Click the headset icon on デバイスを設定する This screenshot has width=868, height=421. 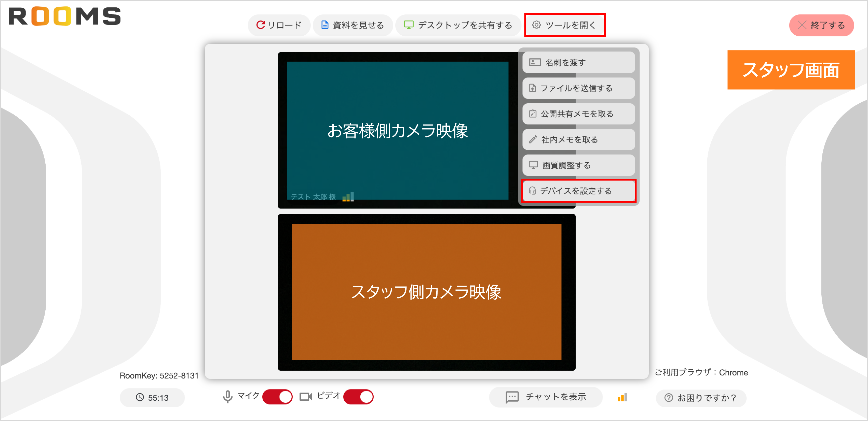[x=533, y=191]
